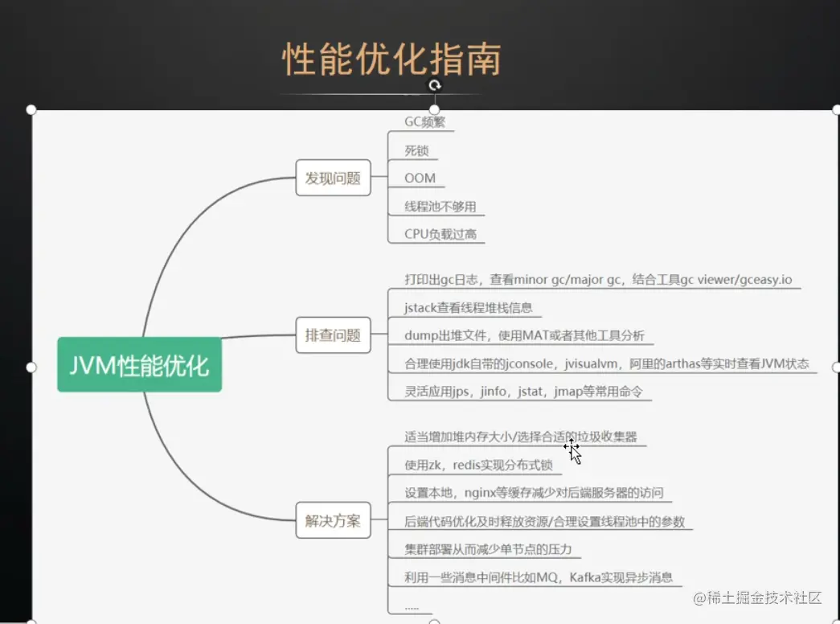
Task: Click the 线程池不够用 item
Action: coord(440,207)
